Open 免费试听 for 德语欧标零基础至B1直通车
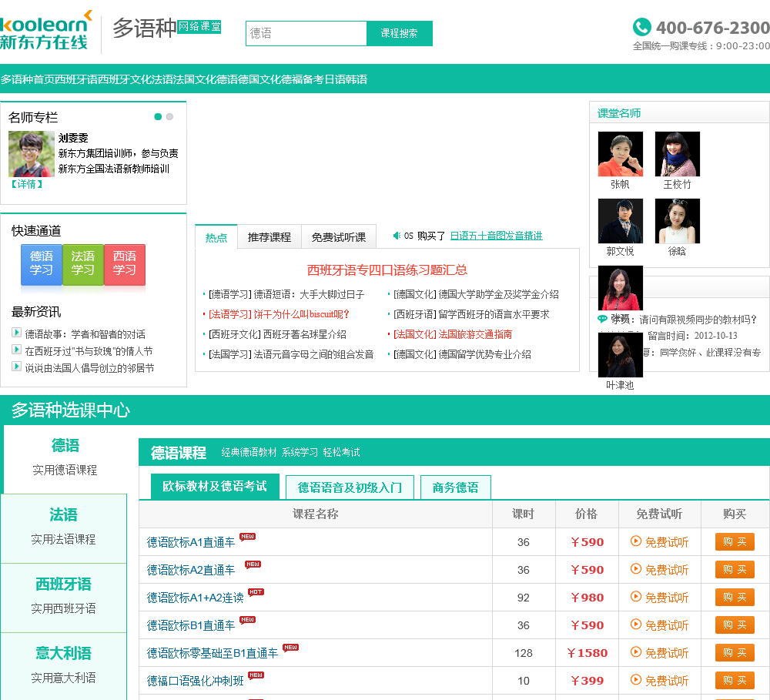 click(660, 653)
